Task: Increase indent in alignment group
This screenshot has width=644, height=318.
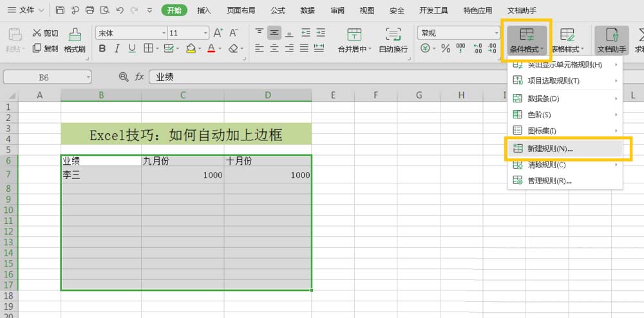Action: (x=320, y=33)
